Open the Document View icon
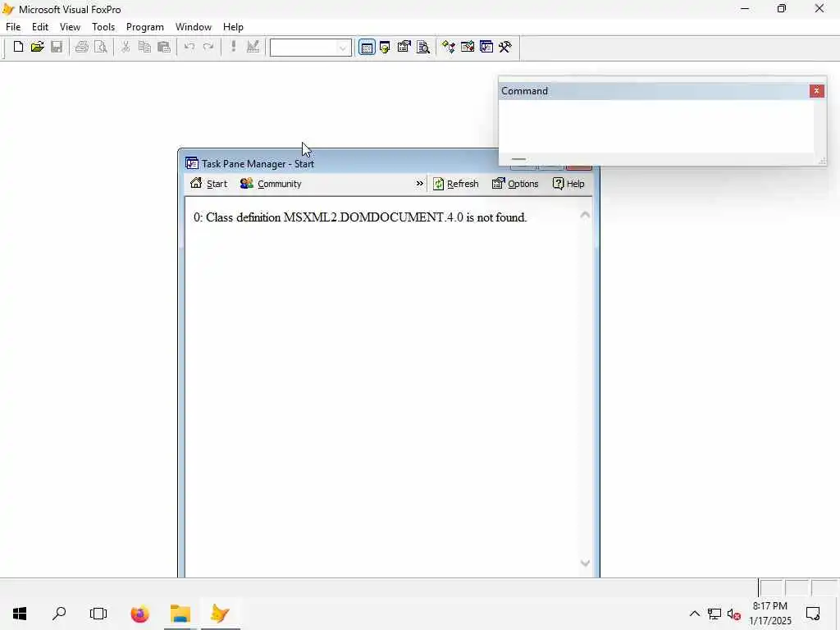The height and width of the screenshot is (630, 840). 423,47
